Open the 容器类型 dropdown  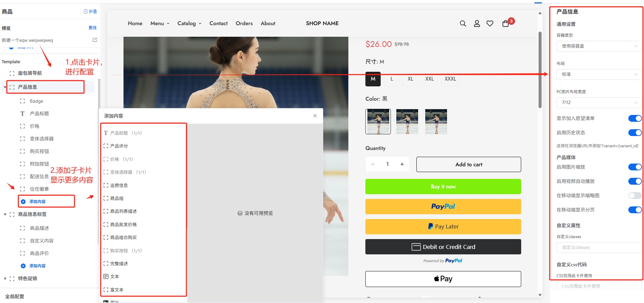point(599,46)
